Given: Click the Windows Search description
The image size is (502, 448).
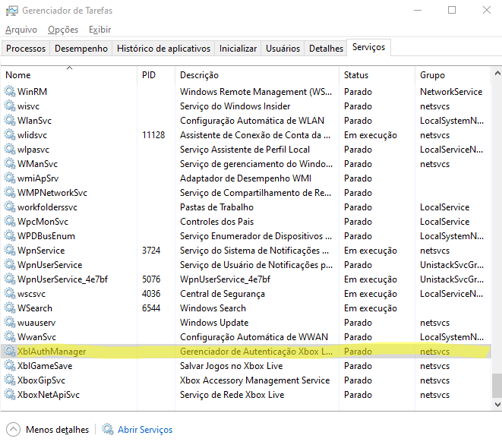Looking at the screenshot, I should click(x=213, y=308).
